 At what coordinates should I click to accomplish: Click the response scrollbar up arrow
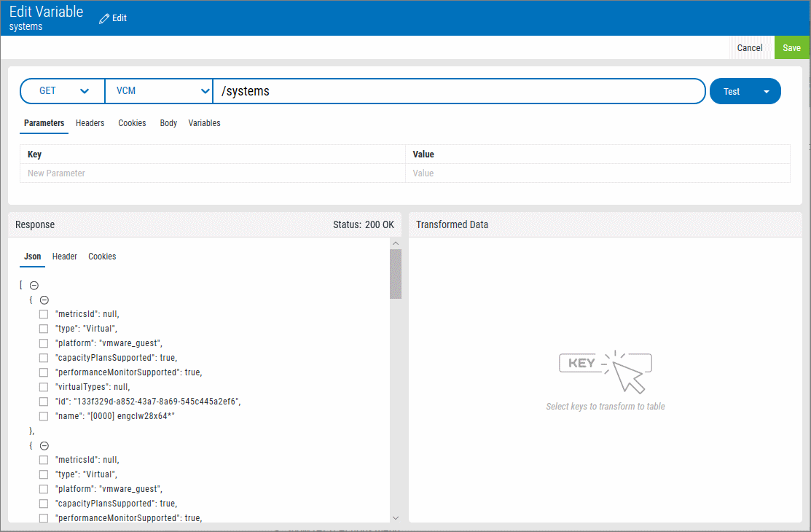396,243
